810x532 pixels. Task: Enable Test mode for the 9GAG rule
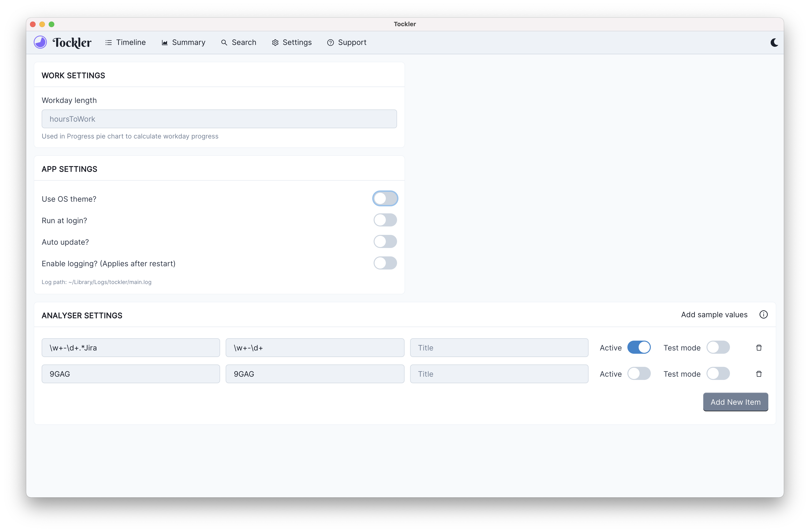(718, 373)
